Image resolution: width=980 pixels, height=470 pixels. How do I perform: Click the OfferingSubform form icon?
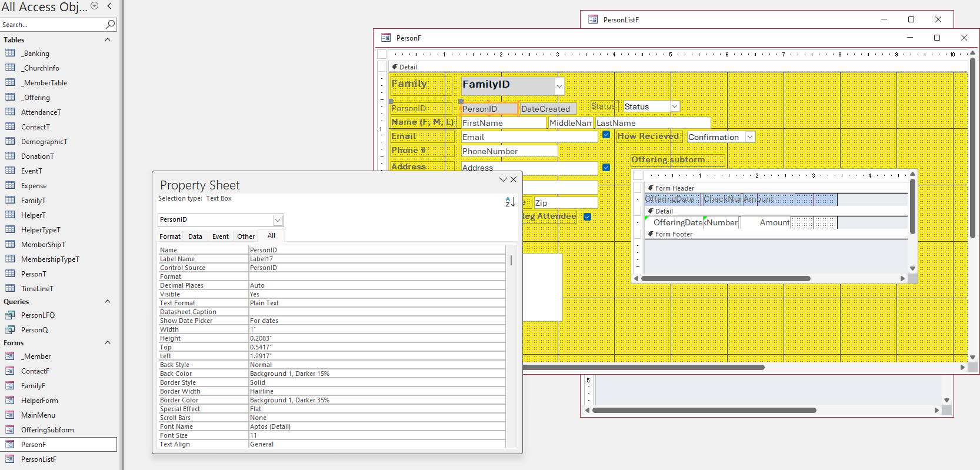[x=10, y=429]
